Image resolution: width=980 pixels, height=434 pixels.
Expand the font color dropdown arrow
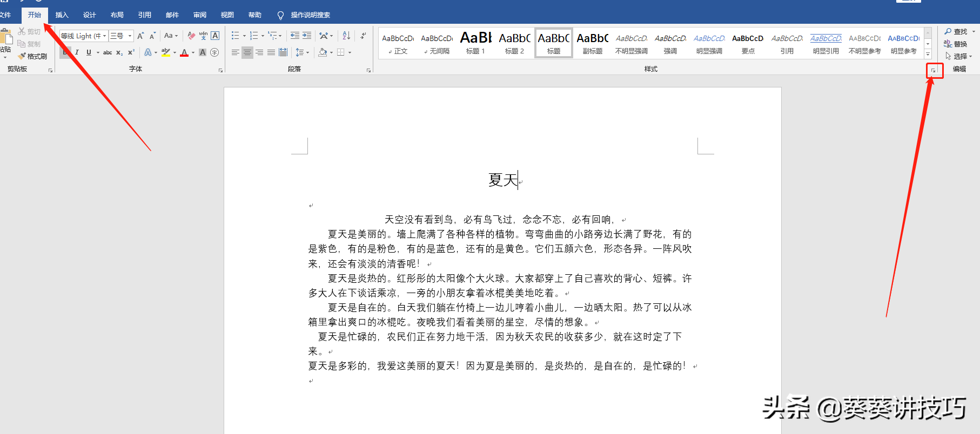[x=193, y=52]
